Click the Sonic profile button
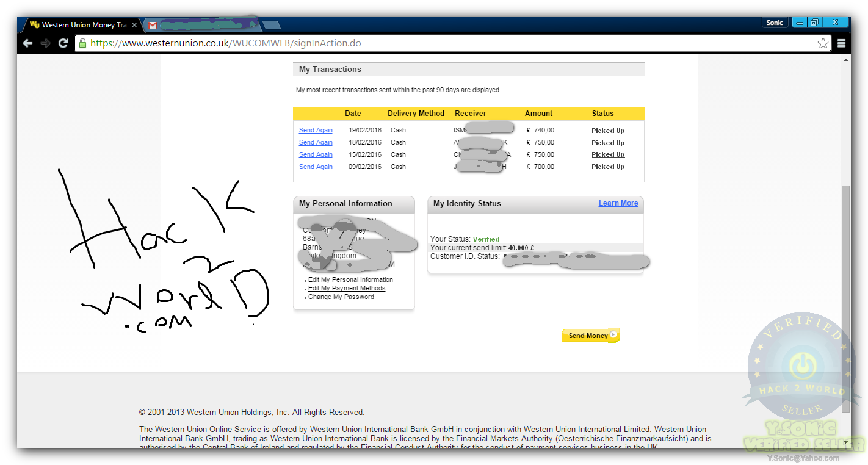 click(x=775, y=23)
